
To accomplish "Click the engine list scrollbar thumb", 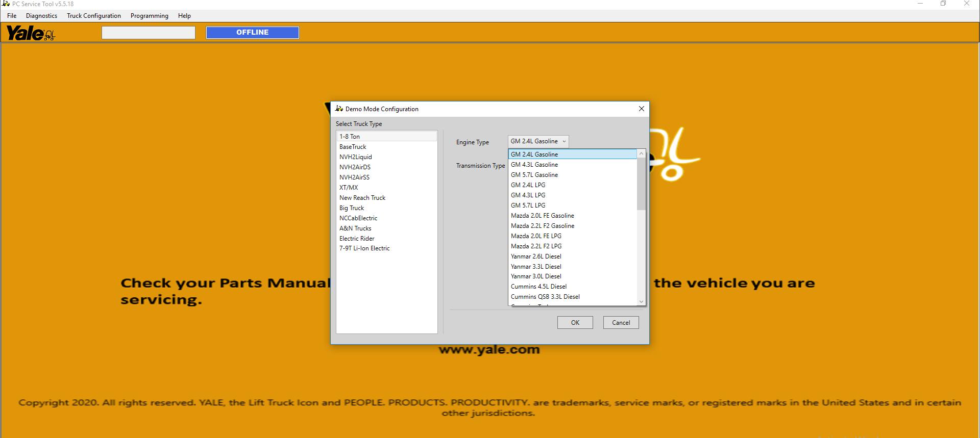I will coord(642,184).
